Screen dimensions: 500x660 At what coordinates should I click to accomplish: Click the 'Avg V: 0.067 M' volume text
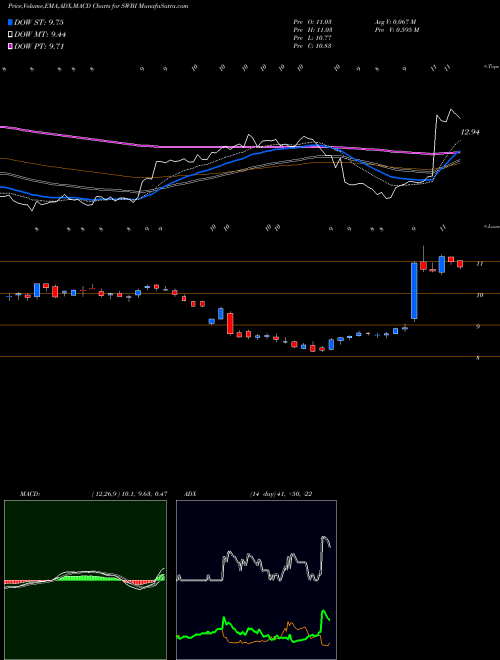[x=395, y=22]
